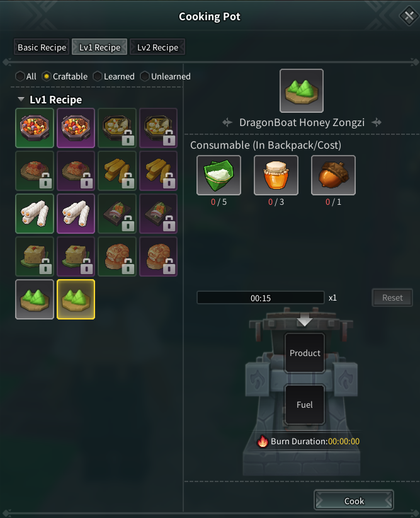Viewport: 420px width, 518px height.
Task: Select the yellow-highlighted zongzi recipe
Action: click(76, 299)
